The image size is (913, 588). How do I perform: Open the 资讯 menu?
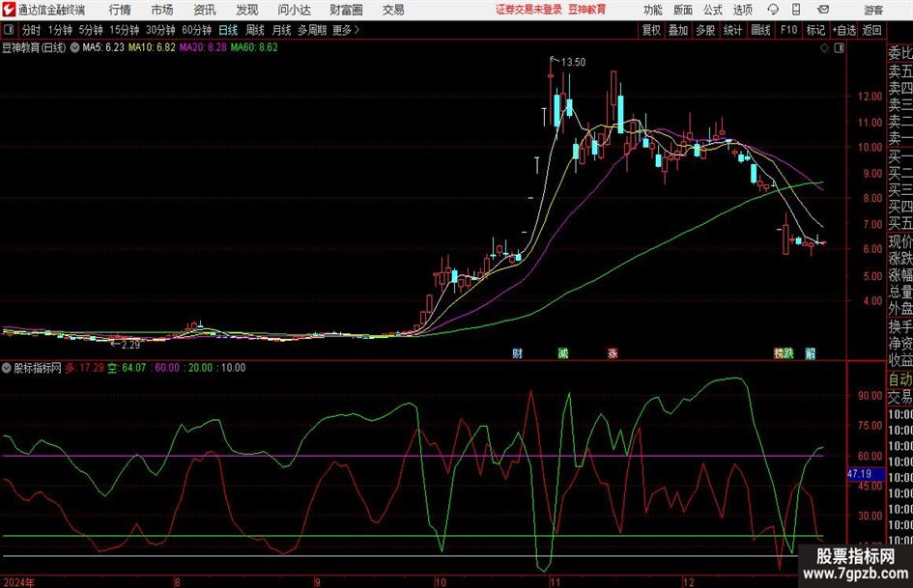click(205, 10)
